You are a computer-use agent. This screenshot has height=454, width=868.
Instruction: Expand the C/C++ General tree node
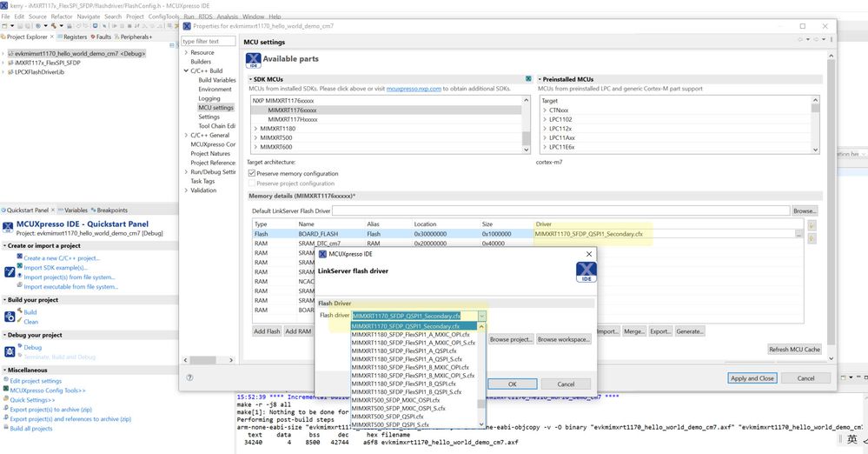pyautogui.click(x=186, y=136)
